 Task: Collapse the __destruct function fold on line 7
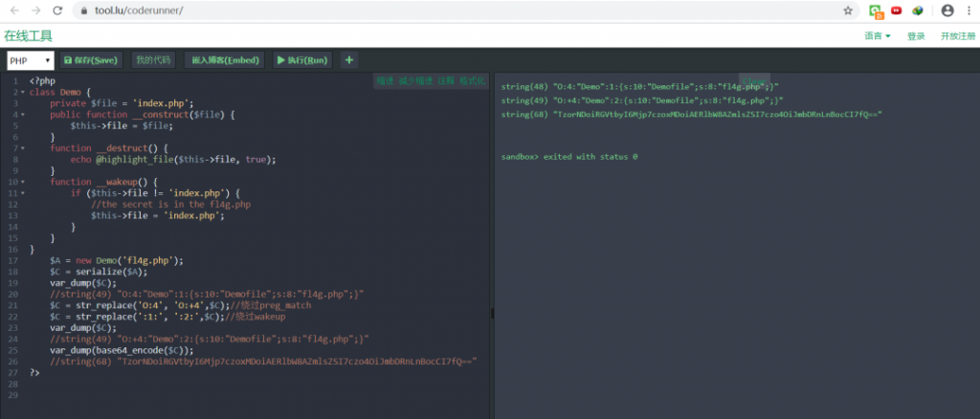(23, 148)
